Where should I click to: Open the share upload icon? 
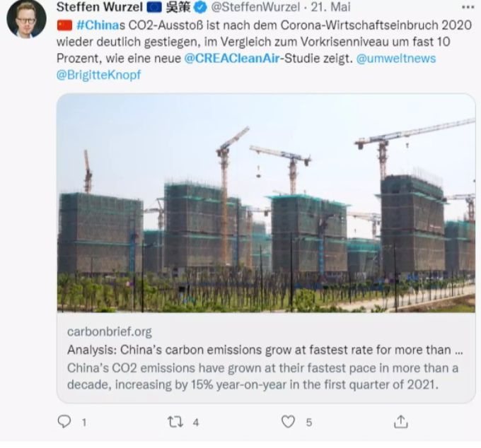coord(400,422)
